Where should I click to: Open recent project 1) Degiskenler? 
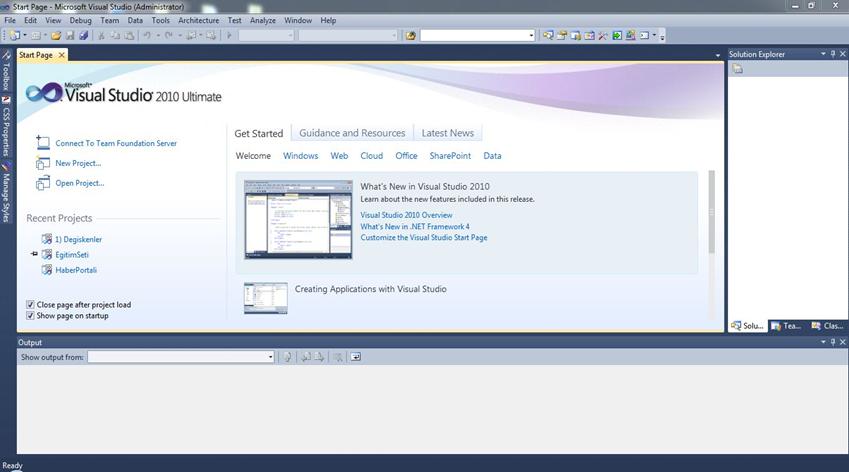tap(78, 239)
